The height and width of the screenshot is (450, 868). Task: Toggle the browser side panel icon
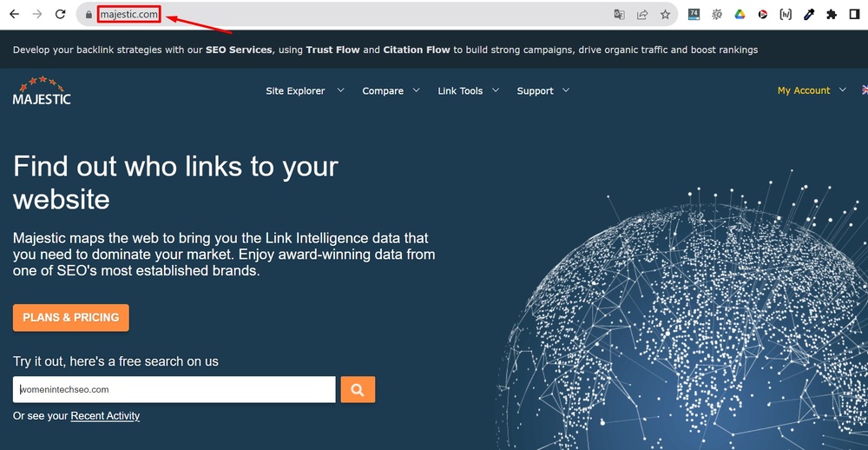coord(854,15)
